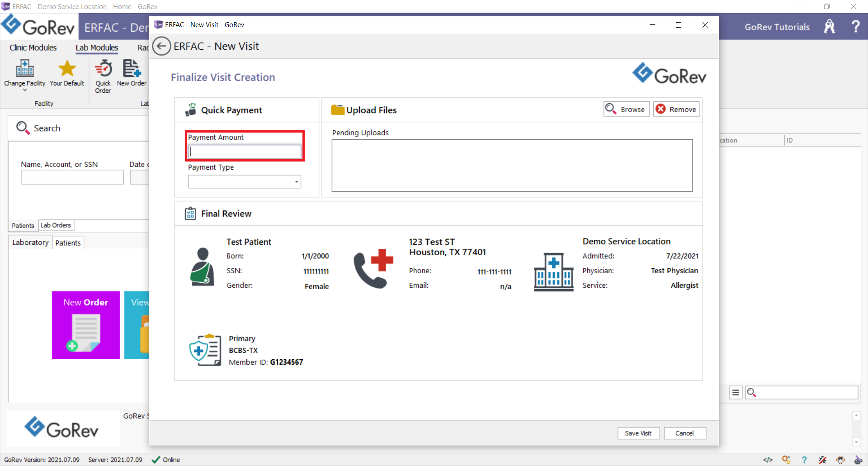This screenshot has height=466, width=868.
Task: Click the Upload Files folder icon
Action: [338, 109]
